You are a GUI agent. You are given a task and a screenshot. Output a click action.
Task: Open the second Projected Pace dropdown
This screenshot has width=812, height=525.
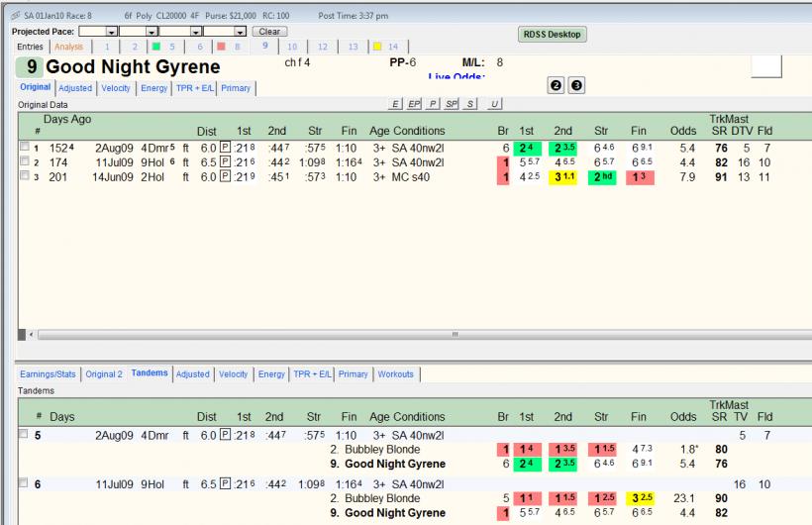click(152, 32)
